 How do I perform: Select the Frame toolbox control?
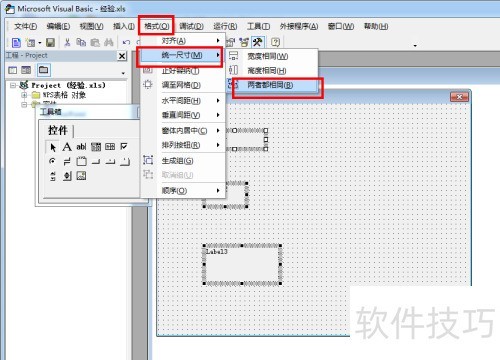81,162
